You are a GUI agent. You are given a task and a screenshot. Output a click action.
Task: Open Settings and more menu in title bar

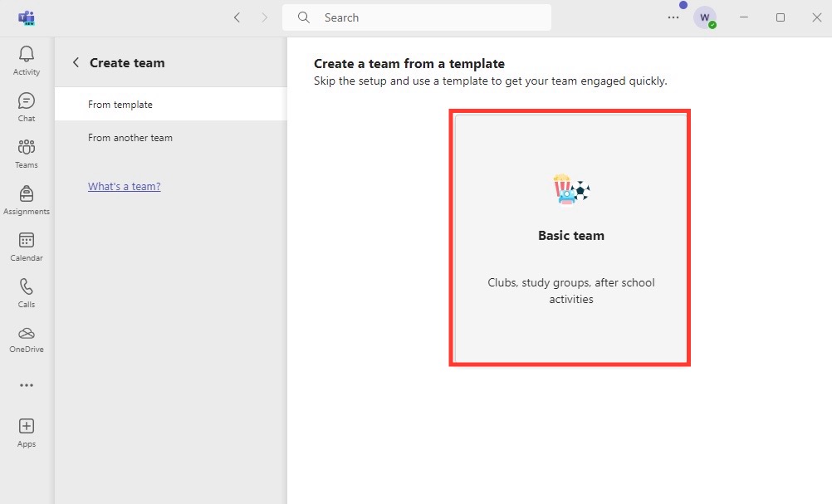tap(673, 17)
